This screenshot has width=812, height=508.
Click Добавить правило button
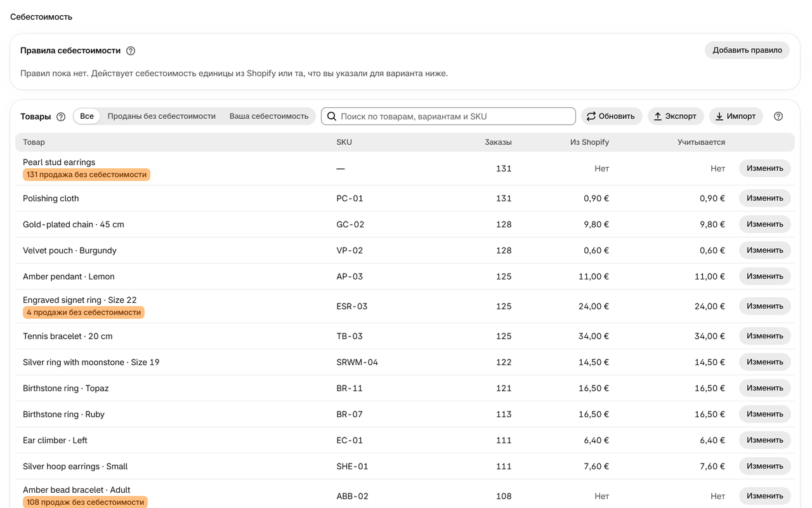(x=747, y=50)
